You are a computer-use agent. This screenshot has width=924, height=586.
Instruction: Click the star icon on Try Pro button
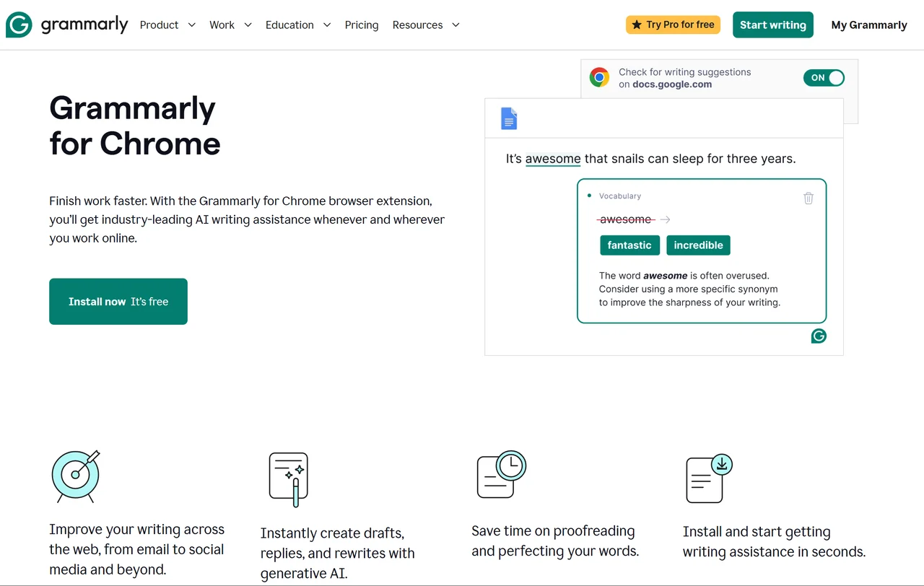[637, 24]
